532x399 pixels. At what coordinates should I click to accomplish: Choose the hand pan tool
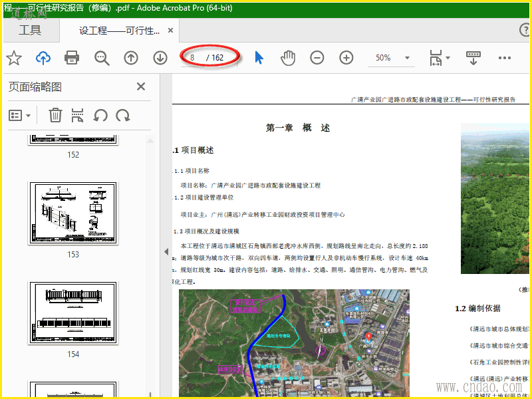pos(287,58)
